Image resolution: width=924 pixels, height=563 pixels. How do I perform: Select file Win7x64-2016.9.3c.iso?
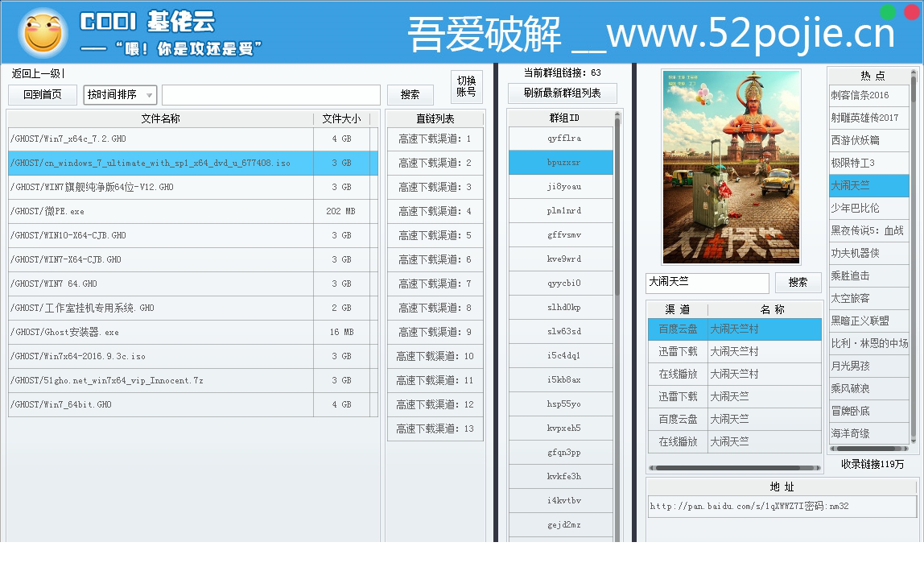click(x=192, y=357)
